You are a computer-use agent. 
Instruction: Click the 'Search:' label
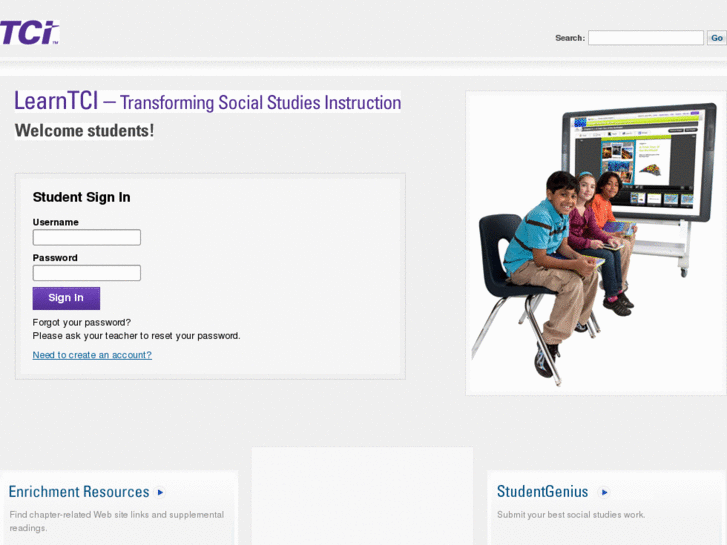tap(570, 38)
